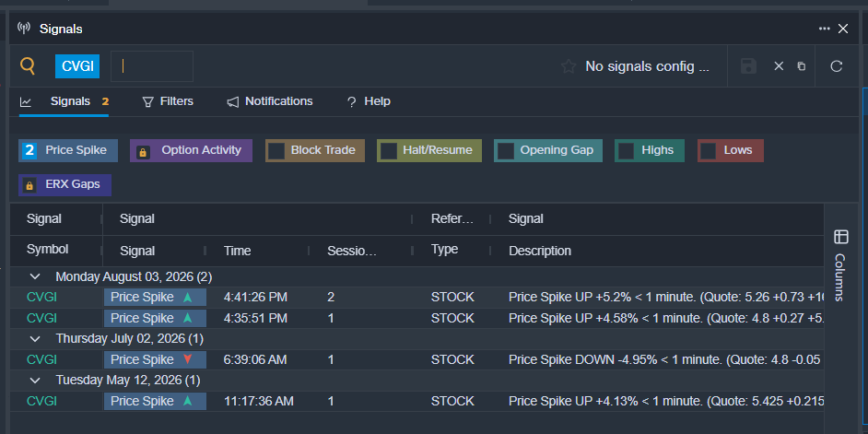
Task: Enable the Block Trade checkbox
Action: (x=276, y=150)
